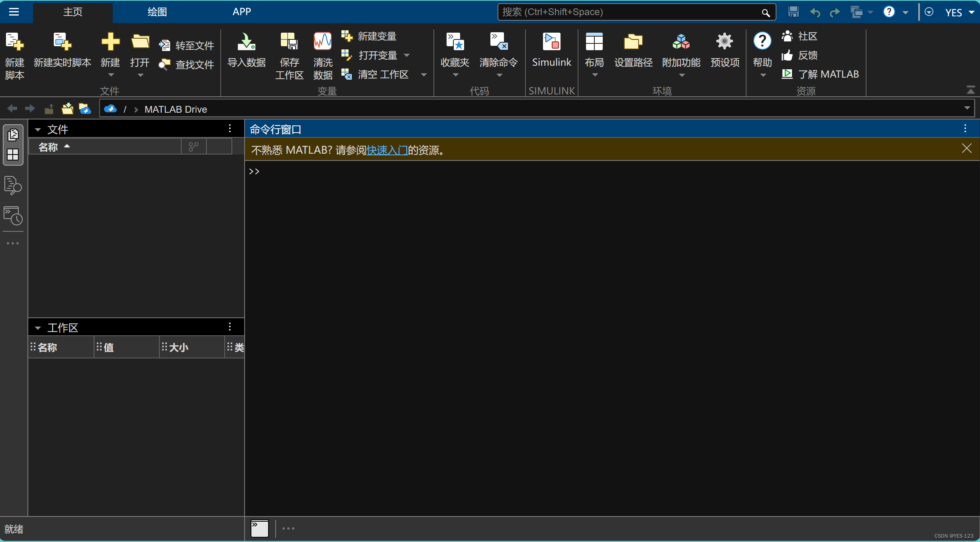Click the sidebar more options ellipsis
Screen dimensions: 980x542
[13, 243]
